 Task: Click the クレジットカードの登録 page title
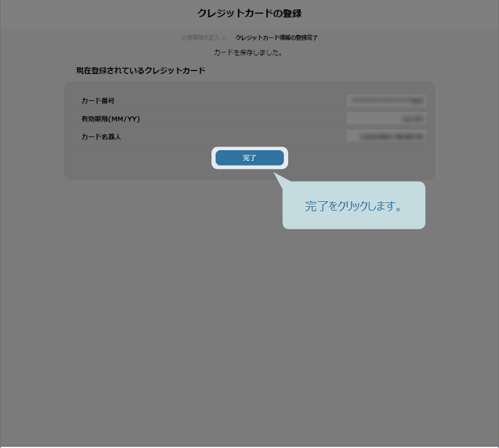pyautogui.click(x=249, y=13)
